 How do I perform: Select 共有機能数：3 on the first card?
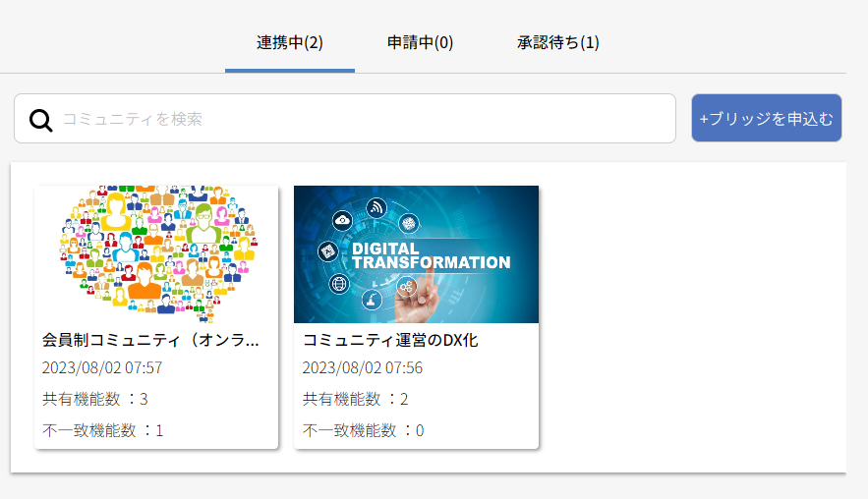(x=95, y=399)
